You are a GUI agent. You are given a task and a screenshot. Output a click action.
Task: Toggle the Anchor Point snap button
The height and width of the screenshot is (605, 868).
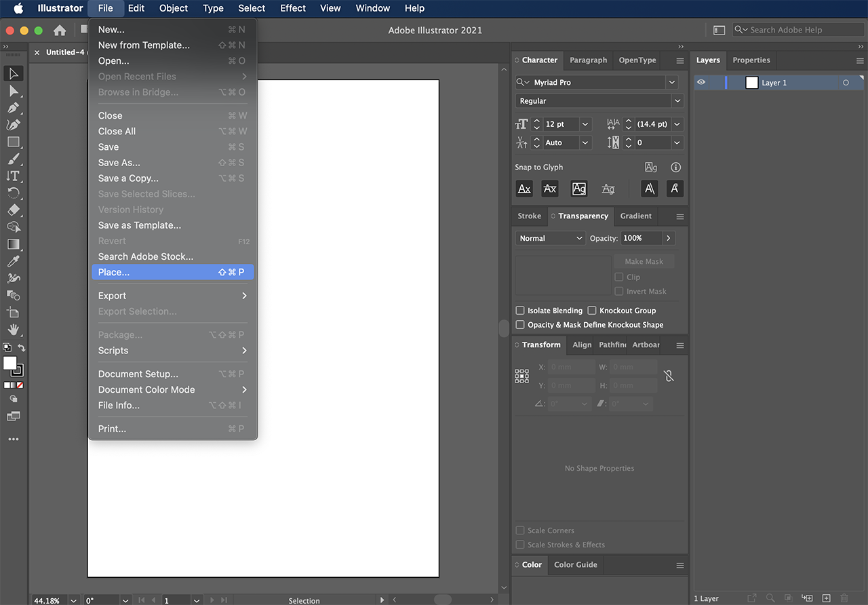[675, 189]
